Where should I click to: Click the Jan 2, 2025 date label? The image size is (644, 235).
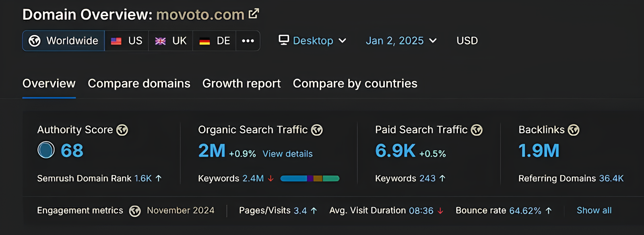click(x=395, y=41)
